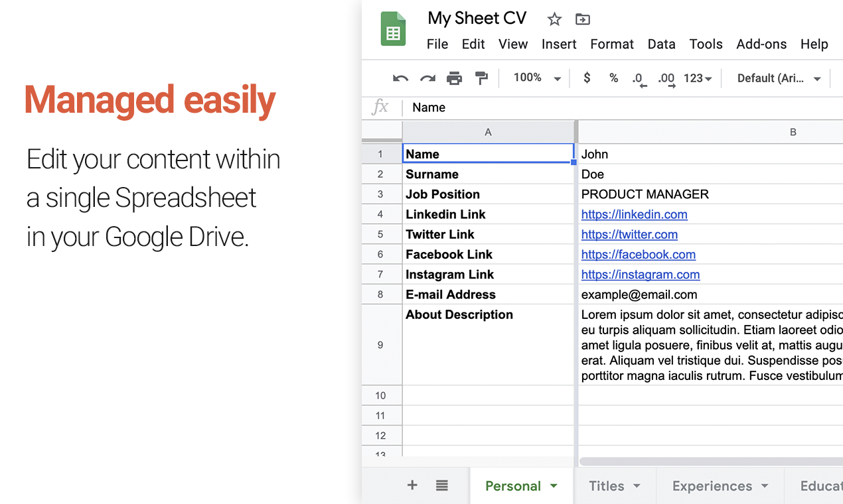843x504 pixels.
Task: Open the File menu
Action: coord(437,44)
